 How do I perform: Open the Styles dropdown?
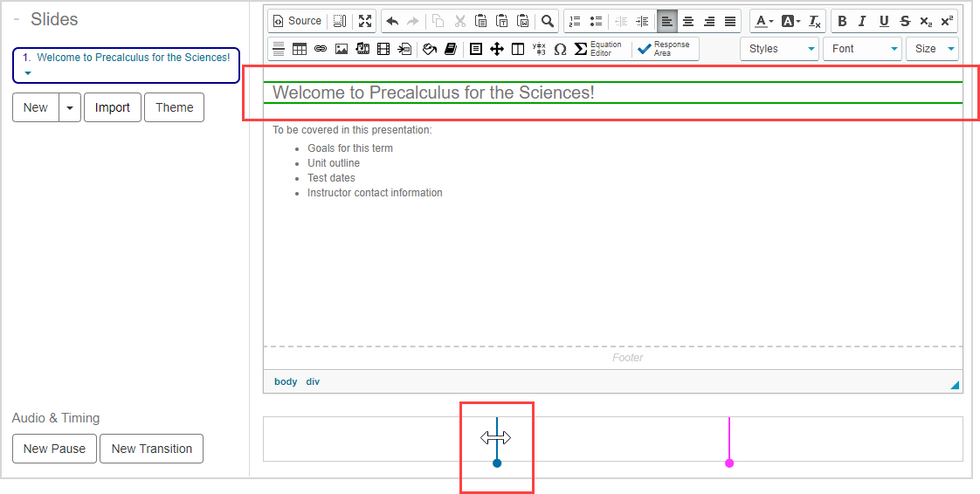tap(780, 49)
